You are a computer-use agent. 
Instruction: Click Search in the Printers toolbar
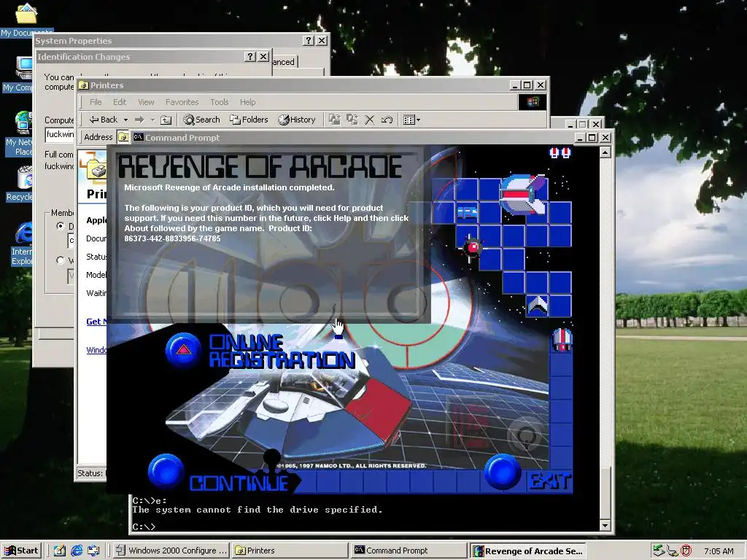pos(202,120)
